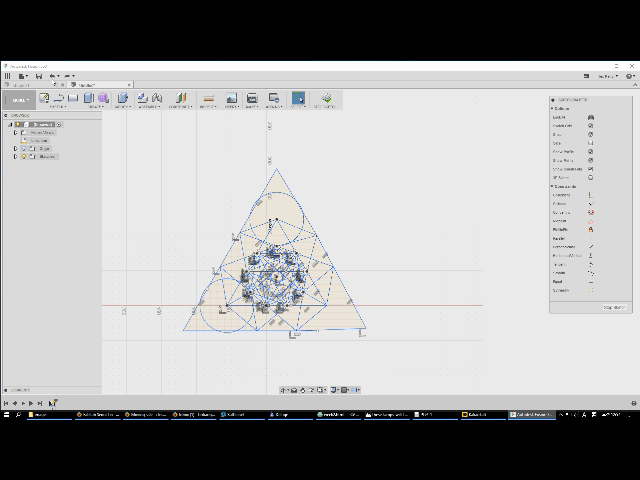Open the Windows Start menu
640x480 pixels.
coord(6,414)
